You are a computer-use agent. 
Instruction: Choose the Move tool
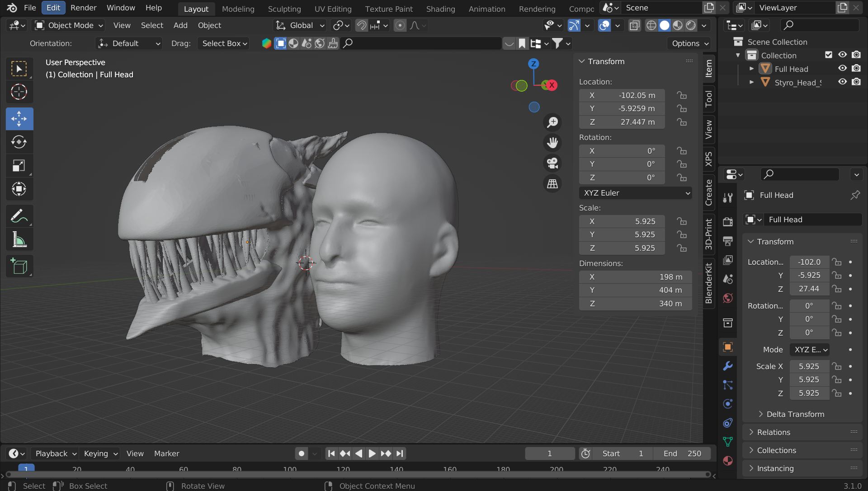point(19,119)
